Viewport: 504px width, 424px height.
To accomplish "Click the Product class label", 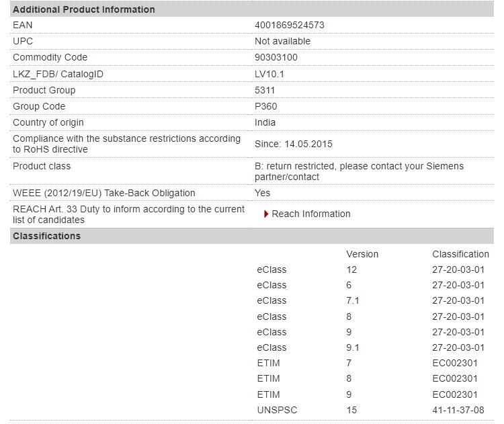I will point(42,166).
